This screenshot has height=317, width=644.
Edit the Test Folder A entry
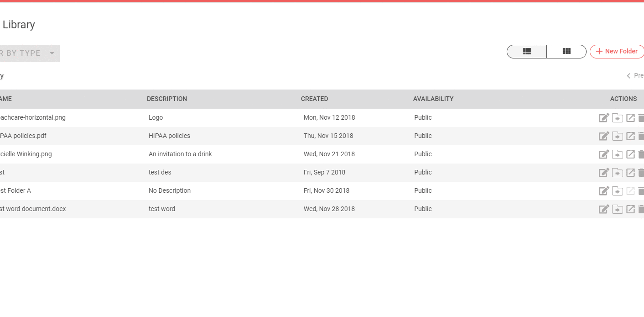[x=604, y=191]
